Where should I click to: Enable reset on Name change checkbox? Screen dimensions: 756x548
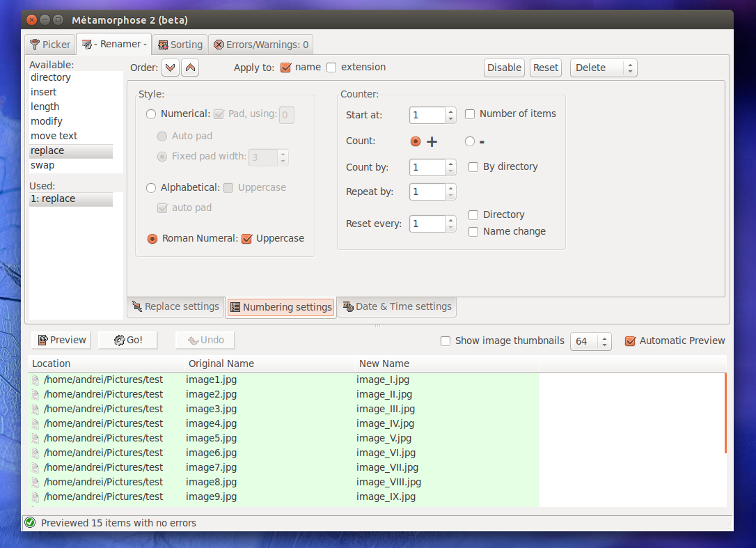[x=473, y=232]
